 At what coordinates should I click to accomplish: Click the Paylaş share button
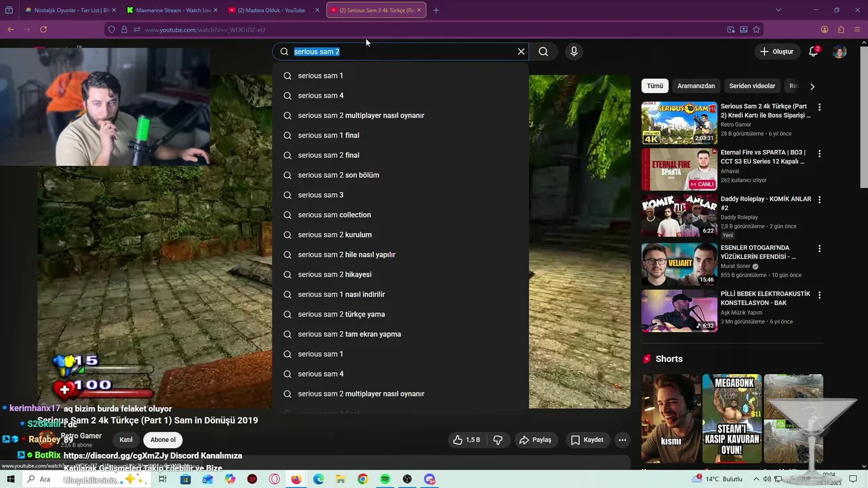tap(535, 440)
